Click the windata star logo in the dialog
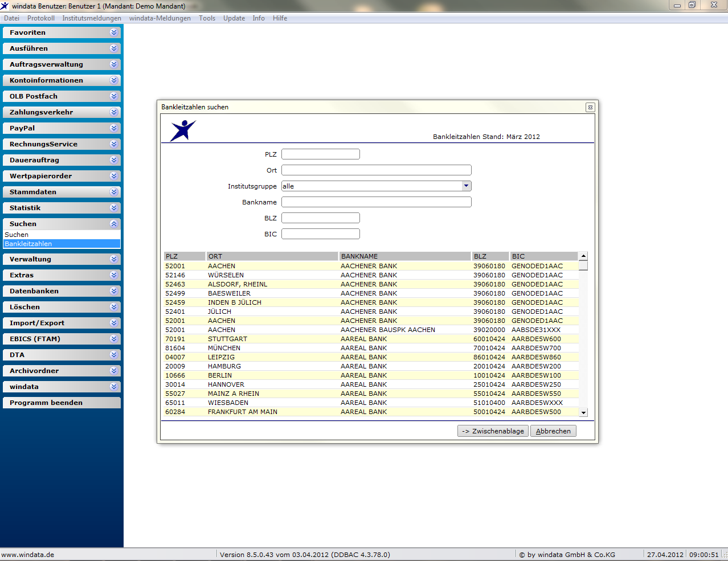Image resolution: width=728 pixels, height=561 pixels. tap(183, 130)
